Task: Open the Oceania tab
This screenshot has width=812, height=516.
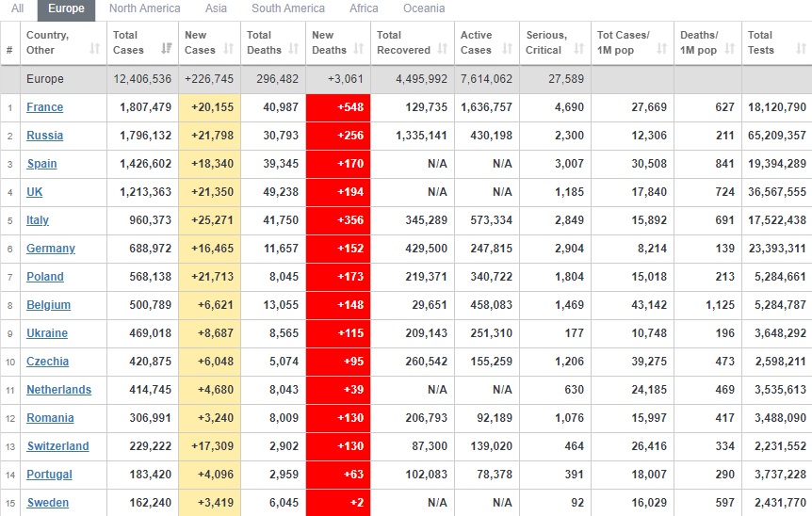Action: [x=424, y=8]
